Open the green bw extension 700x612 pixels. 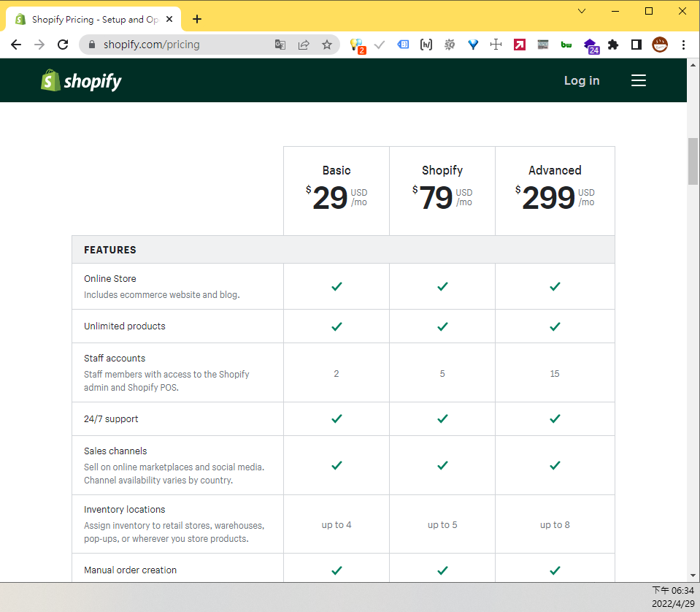pyautogui.click(x=566, y=45)
